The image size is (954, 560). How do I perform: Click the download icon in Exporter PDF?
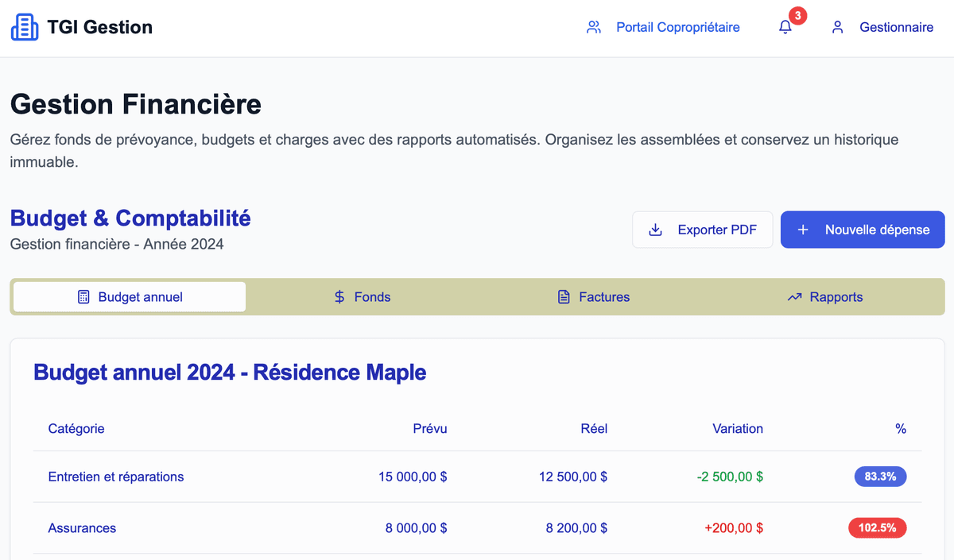(656, 230)
